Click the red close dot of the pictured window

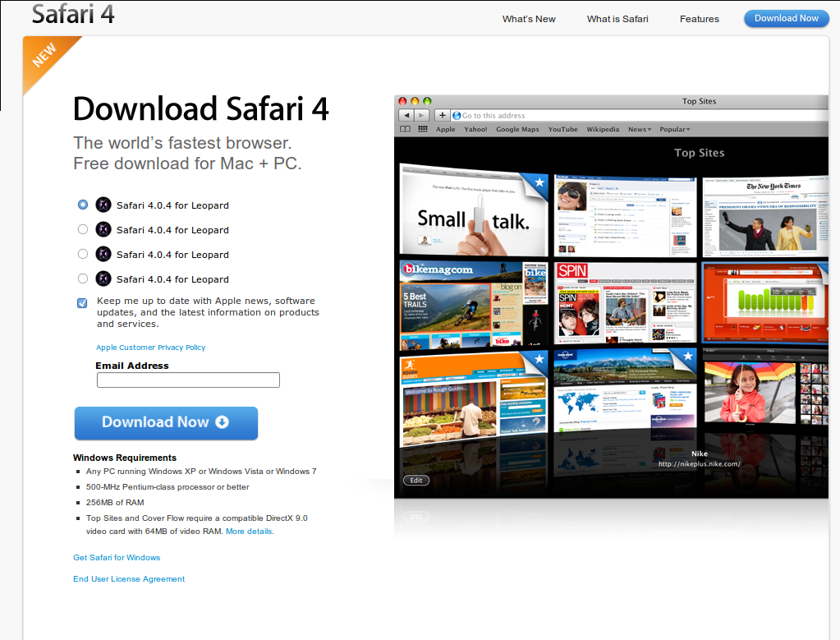(402, 101)
